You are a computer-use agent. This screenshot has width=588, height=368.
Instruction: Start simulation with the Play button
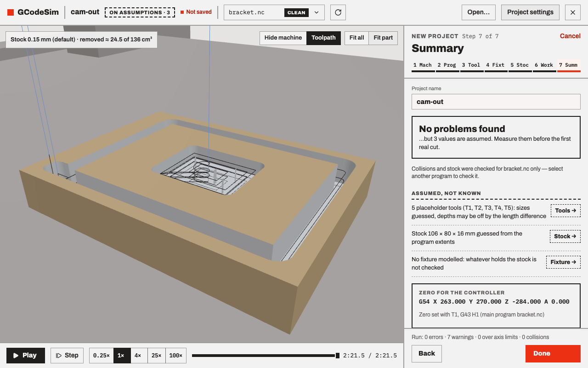tap(26, 356)
